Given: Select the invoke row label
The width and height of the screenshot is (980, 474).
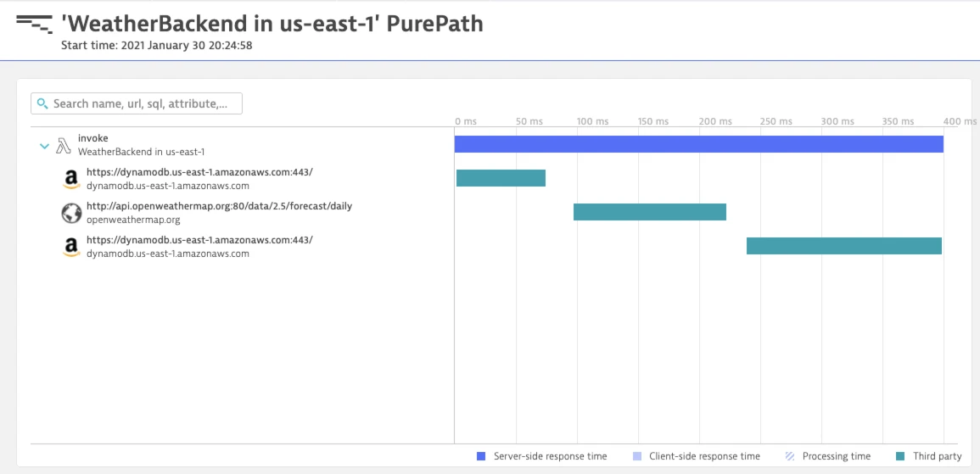Looking at the screenshot, I should [x=93, y=139].
